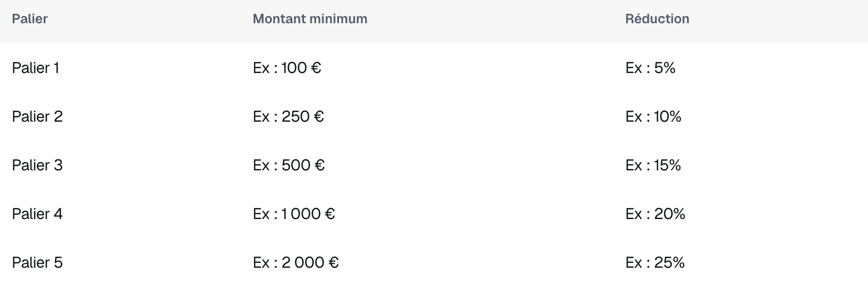This screenshot has height=281, width=868.
Task: Select the Palier 5 row label
Action: (x=37, y=263)
